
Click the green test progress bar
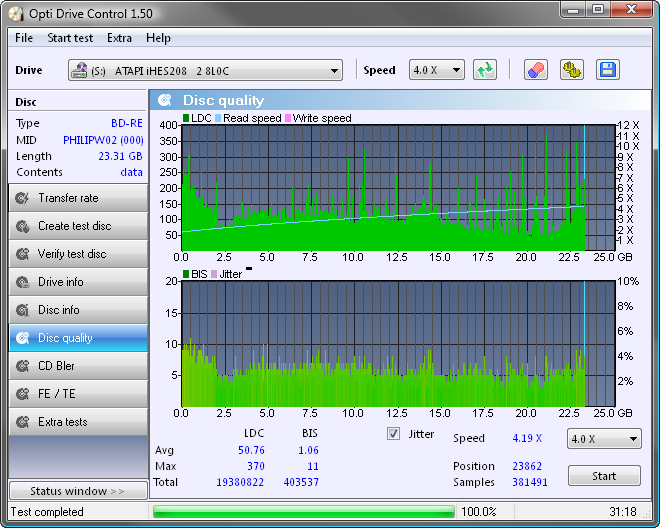coord(304,512)
